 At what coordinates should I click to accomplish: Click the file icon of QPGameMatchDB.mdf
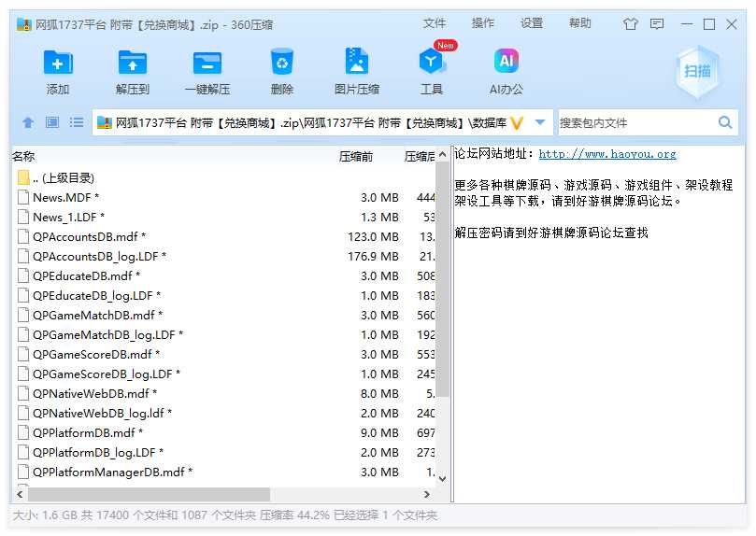(23, 315)
